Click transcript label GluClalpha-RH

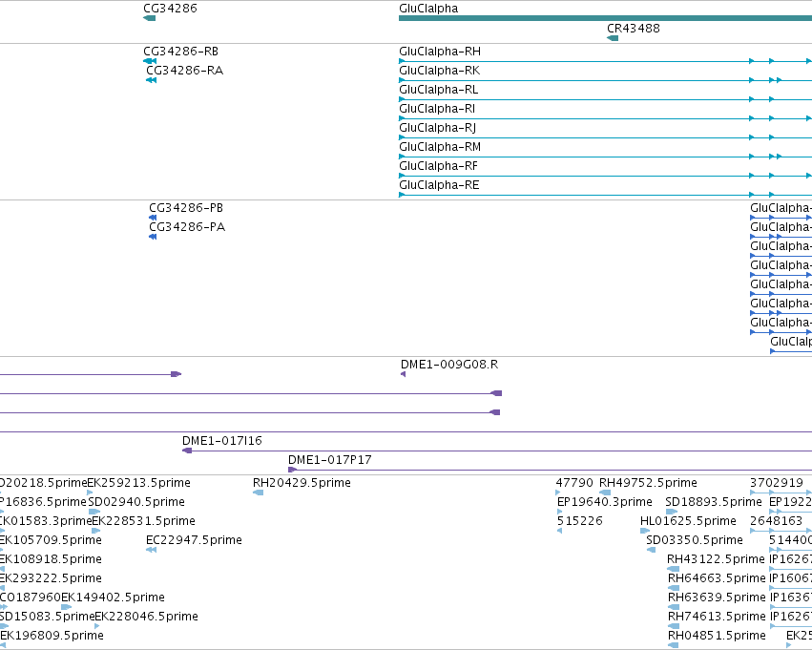(x=440, y=52)
